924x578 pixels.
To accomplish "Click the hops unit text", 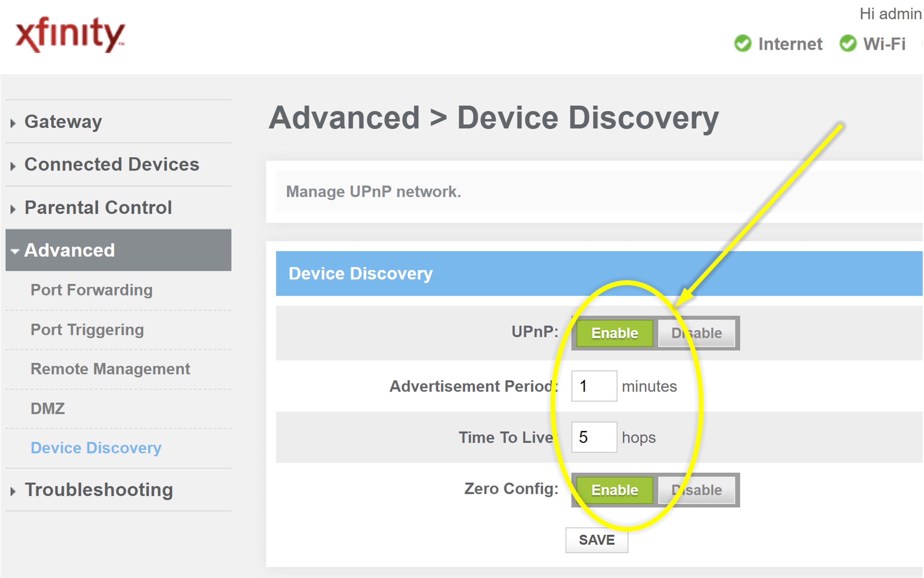I will pos(639,438).
